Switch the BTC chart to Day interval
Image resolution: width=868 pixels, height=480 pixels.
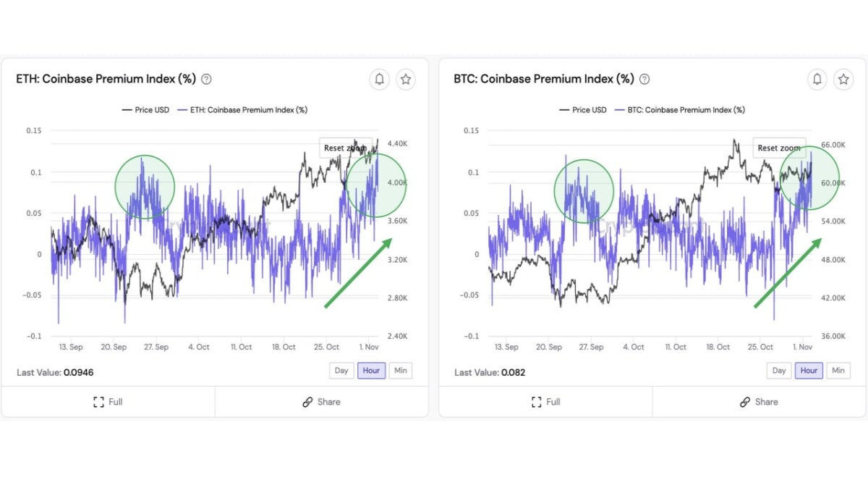pyautogui.click(x=779, y=370)
